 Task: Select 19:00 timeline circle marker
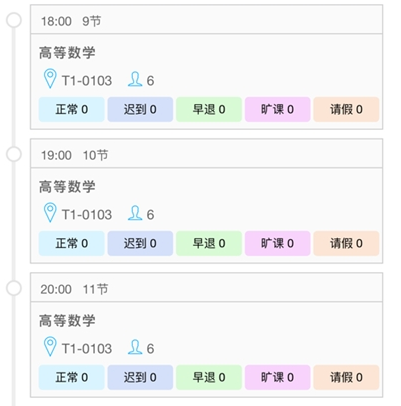coord(14,154)
